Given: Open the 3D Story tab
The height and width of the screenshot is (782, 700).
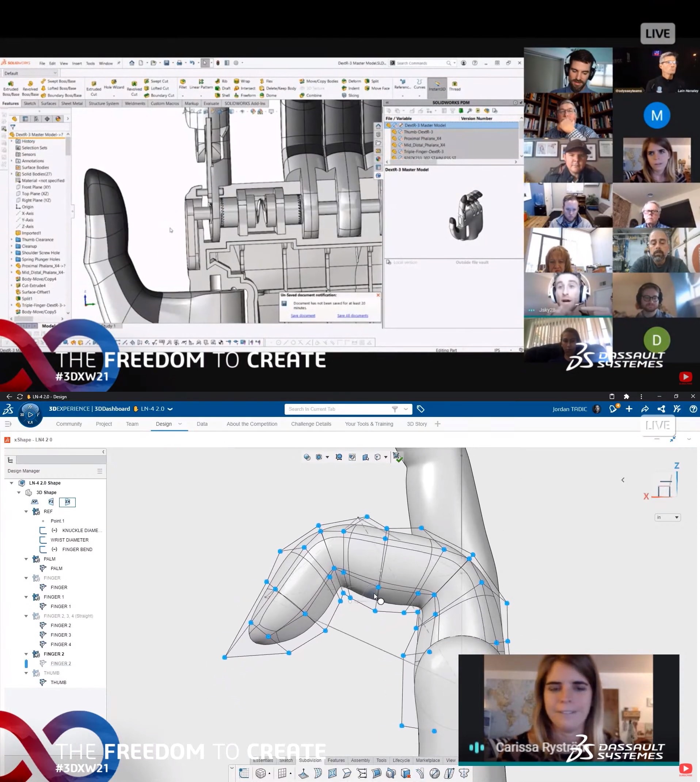Looking at the screenshot, I should click(417, 424).
